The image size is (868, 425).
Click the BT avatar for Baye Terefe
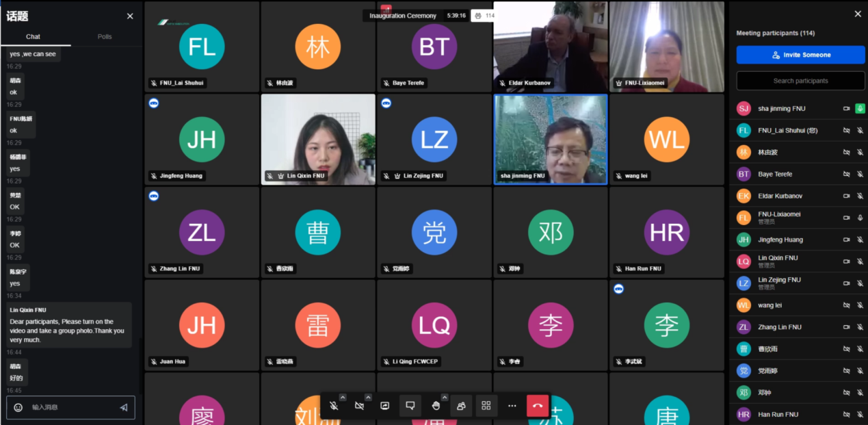[744, 174]
